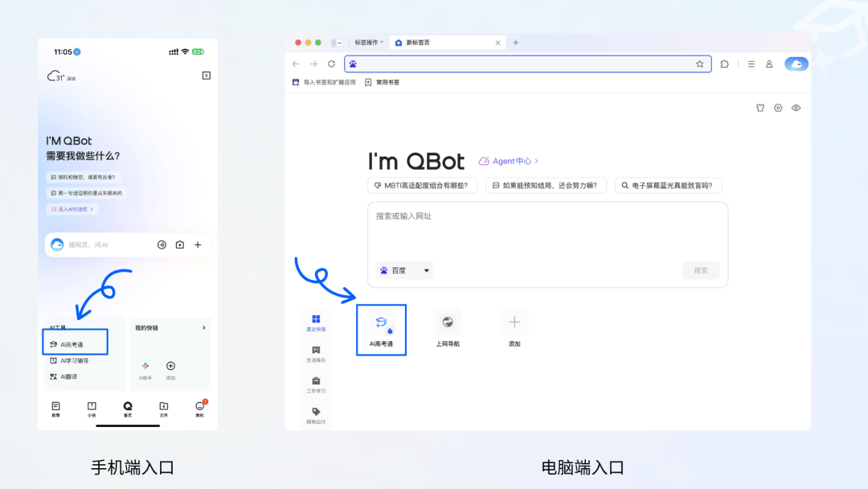Tap camera icon in phone search bar

(x=180, y=244)
